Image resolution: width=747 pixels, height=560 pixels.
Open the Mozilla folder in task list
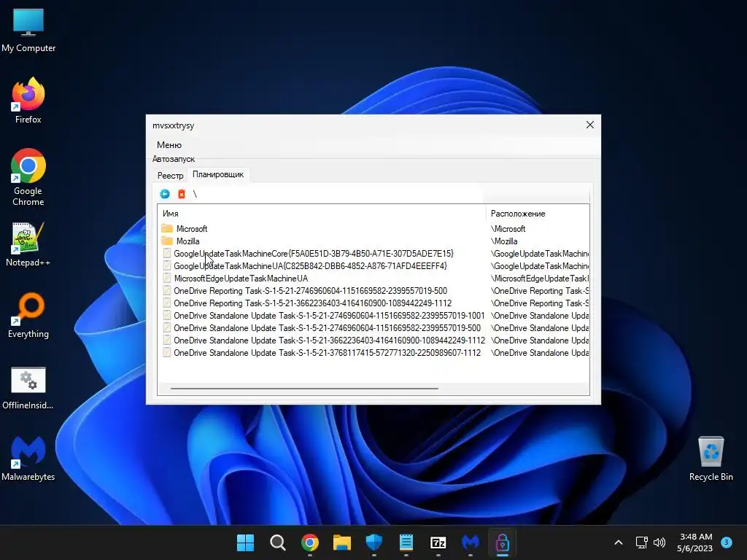click(x=187, y=241)
